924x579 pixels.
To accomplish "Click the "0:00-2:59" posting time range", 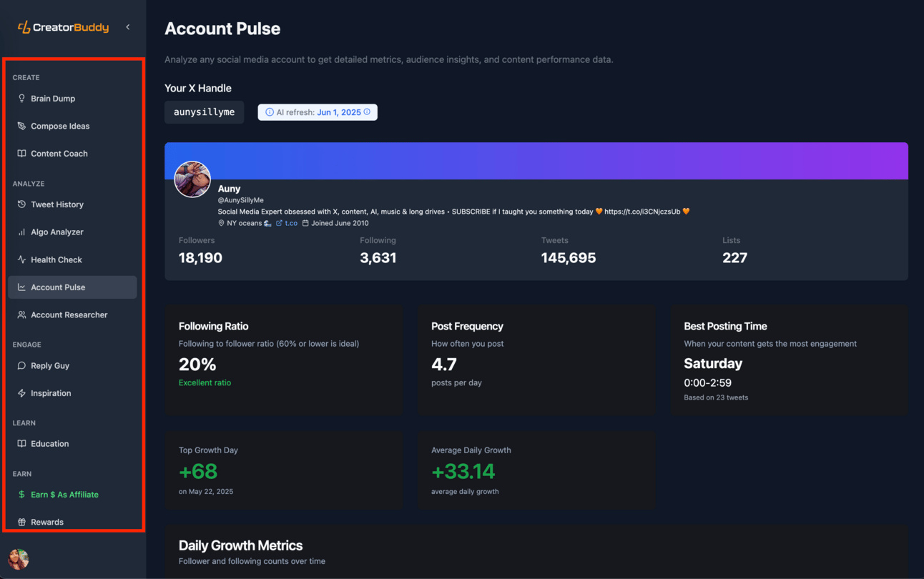I will point(707,383).
